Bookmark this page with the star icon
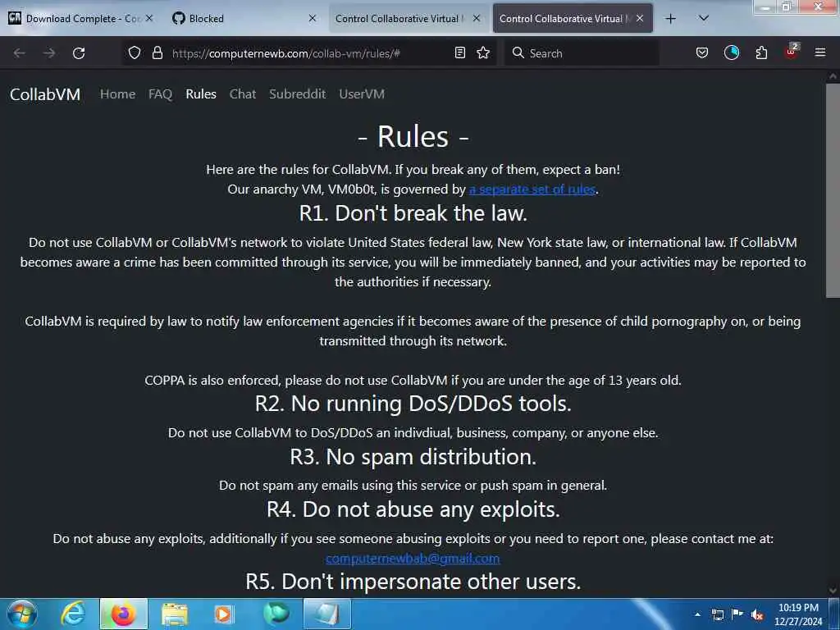Viewport: 840px width, 630px height. 483,52
